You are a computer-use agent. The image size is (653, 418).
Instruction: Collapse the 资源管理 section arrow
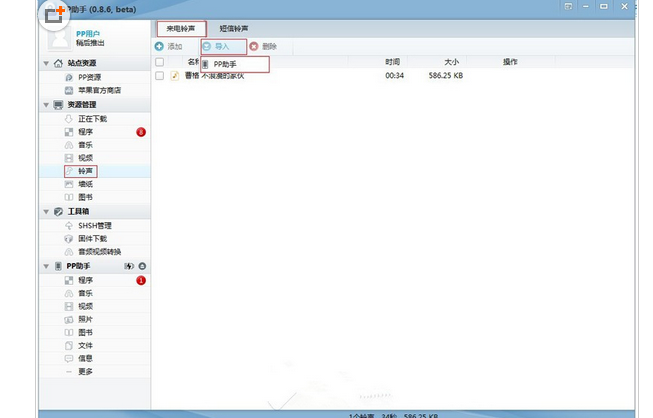coord(46,105)
